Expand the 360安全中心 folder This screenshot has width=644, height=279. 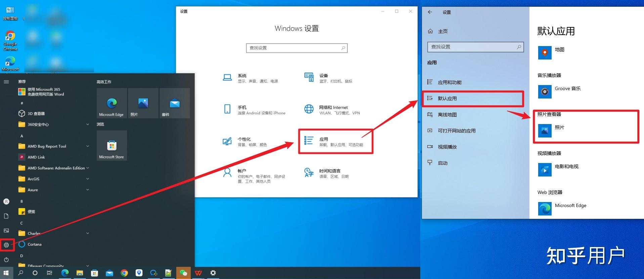(x=54, y=124)
